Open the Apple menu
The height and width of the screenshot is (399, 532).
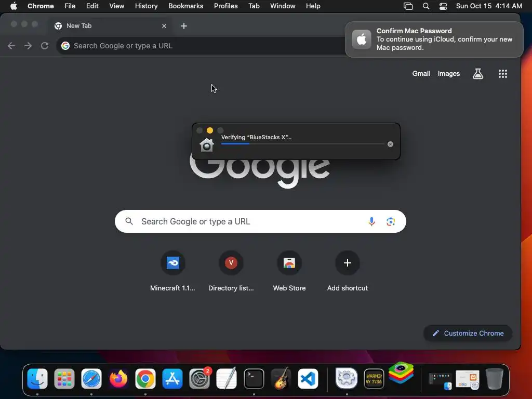(14, 6)
